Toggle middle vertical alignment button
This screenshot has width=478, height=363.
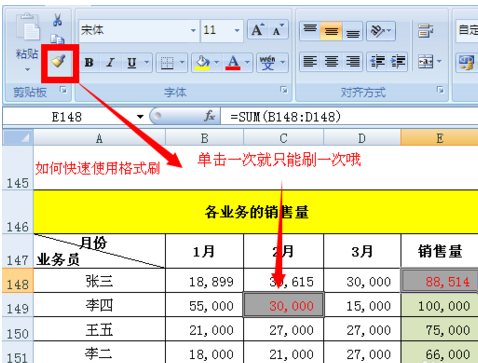click(x=331, y=31)
